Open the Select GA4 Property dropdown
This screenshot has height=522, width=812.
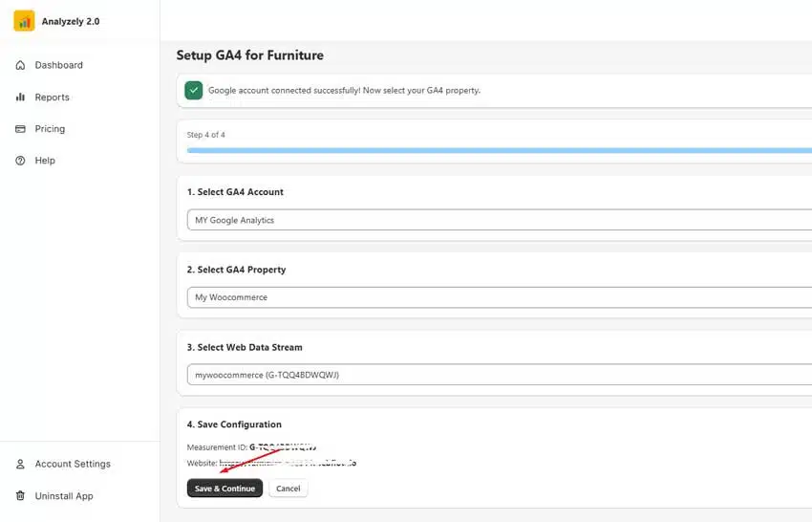[500, 297]
